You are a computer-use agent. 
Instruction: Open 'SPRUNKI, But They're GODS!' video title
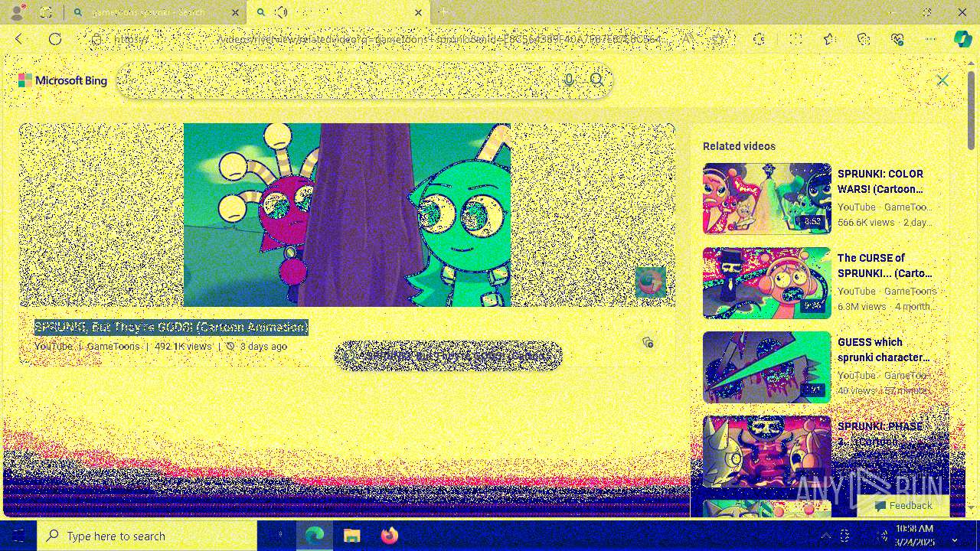(171, 328)
